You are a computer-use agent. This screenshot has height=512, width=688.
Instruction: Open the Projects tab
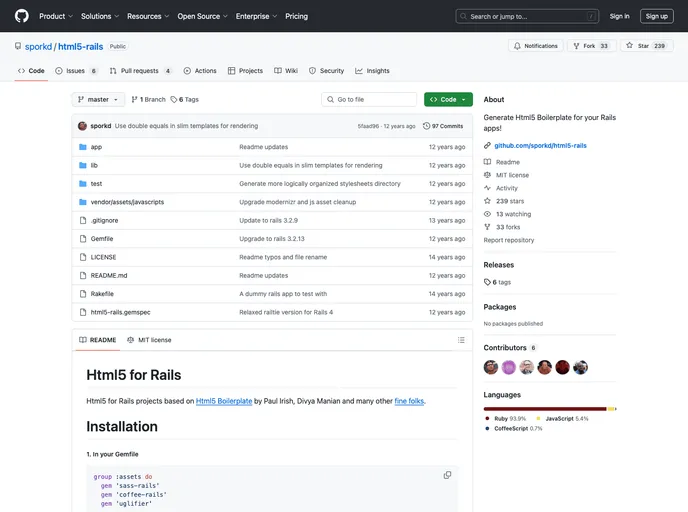tap(245, 71)
